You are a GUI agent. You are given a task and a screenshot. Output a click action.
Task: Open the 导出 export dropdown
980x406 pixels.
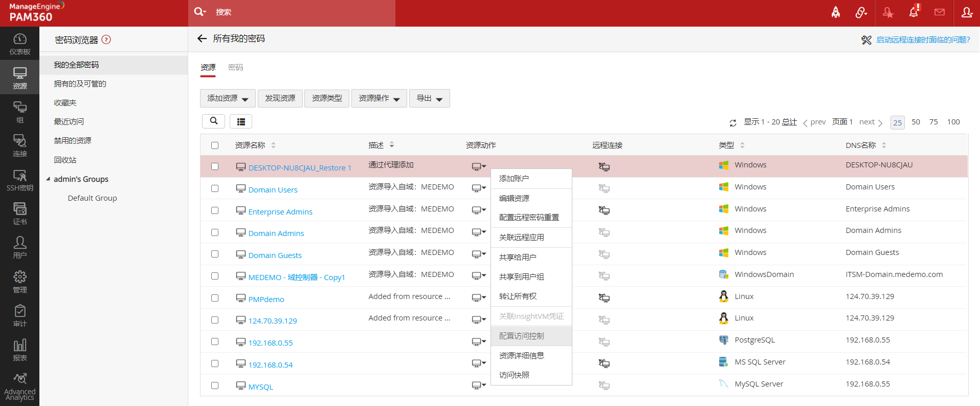coord(429,98)
